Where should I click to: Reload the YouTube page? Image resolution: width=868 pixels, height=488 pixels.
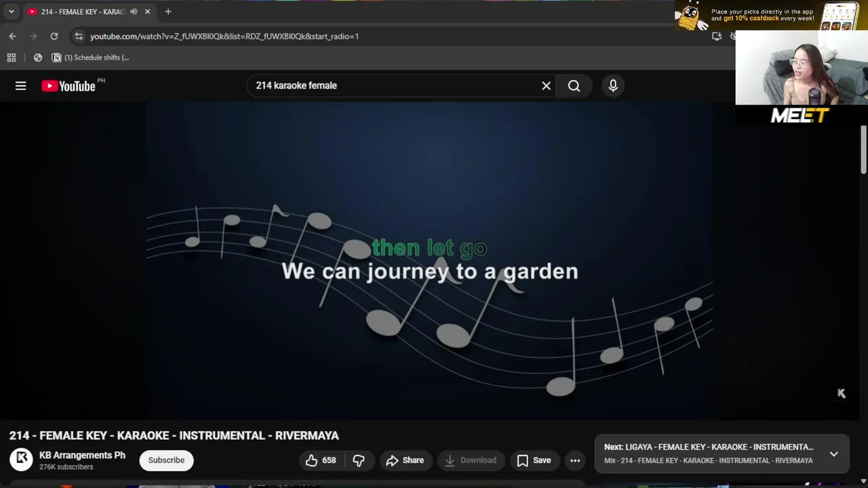coord(54,36)
